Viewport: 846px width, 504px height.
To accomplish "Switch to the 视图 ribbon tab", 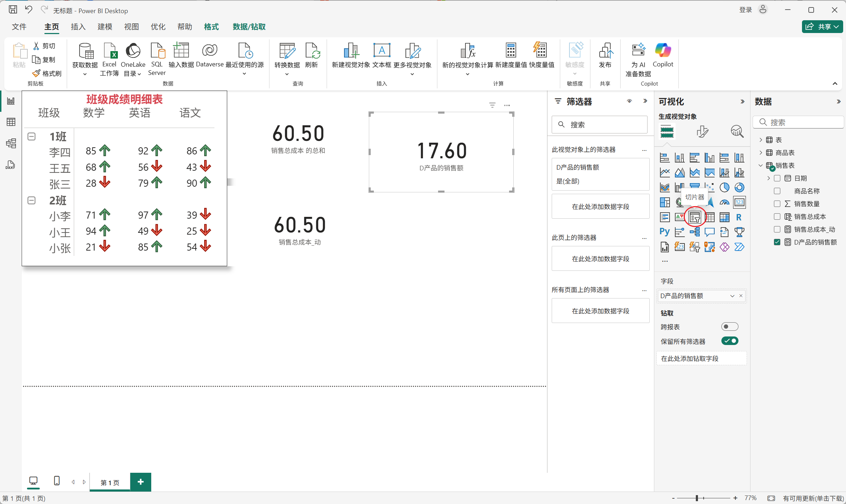I will [131, 27].
